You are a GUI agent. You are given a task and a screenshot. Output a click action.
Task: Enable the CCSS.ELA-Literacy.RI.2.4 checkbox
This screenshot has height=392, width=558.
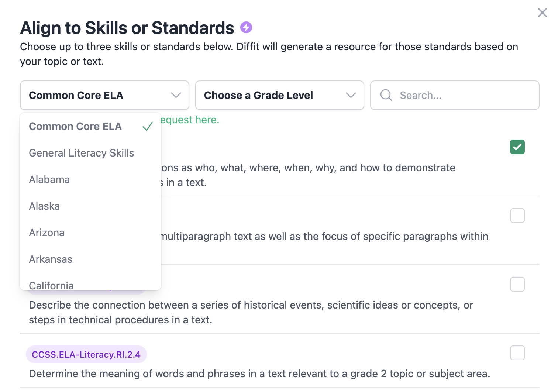(x=517, y=353)
